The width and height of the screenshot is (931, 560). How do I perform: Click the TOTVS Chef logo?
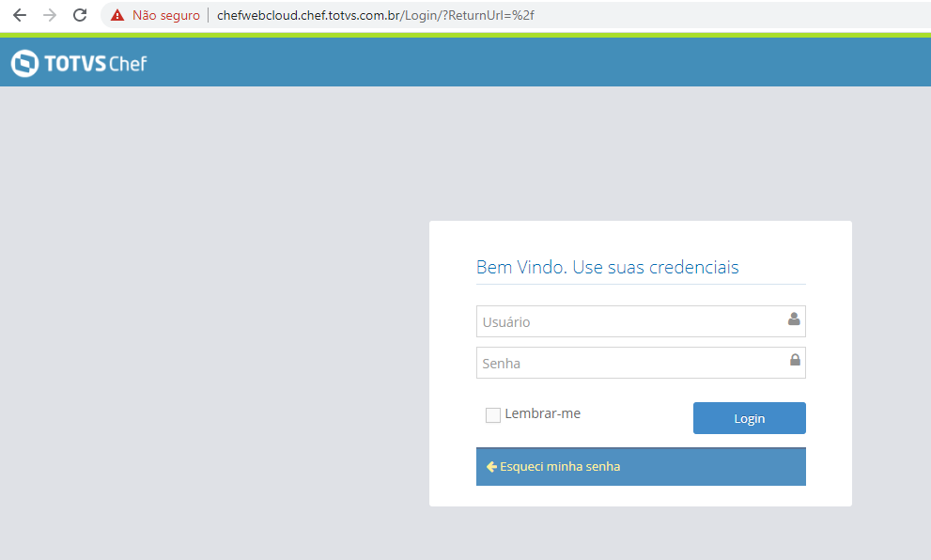[x=79, y=63]
